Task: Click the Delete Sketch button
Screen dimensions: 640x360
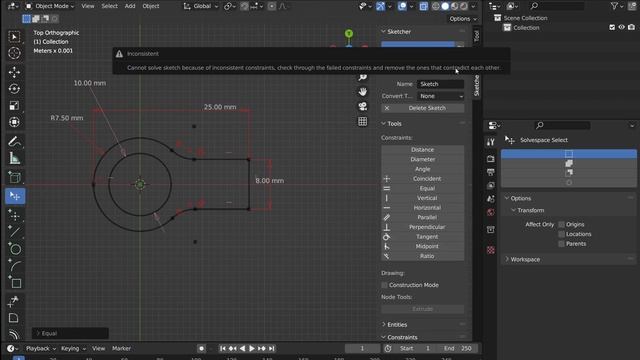Action: [422, 108]
